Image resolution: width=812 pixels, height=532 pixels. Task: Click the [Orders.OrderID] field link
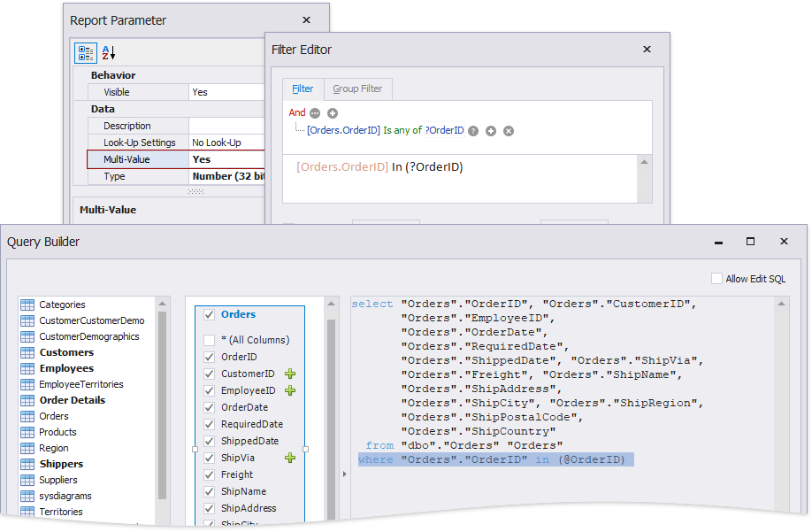343,130
